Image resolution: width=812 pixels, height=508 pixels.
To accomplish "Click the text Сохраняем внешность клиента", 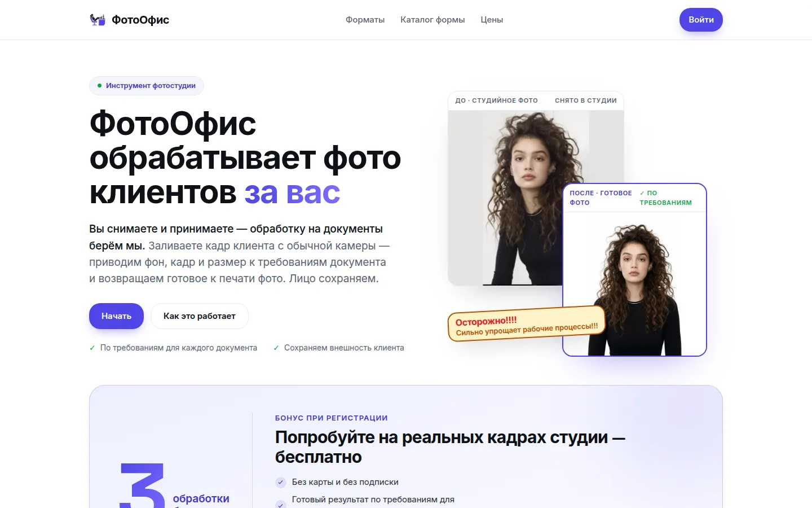I will tap(344, 348).
